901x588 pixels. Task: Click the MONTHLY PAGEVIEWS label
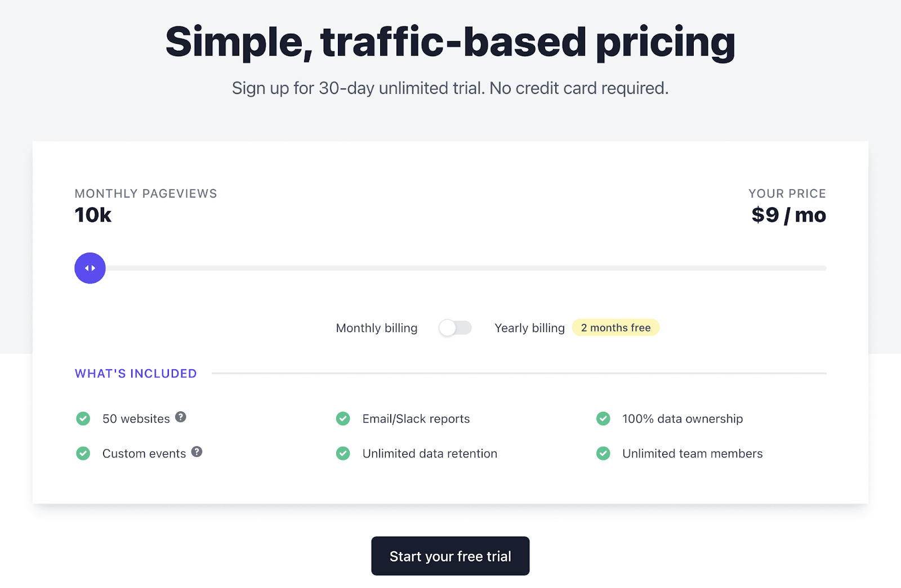point(145,193)
